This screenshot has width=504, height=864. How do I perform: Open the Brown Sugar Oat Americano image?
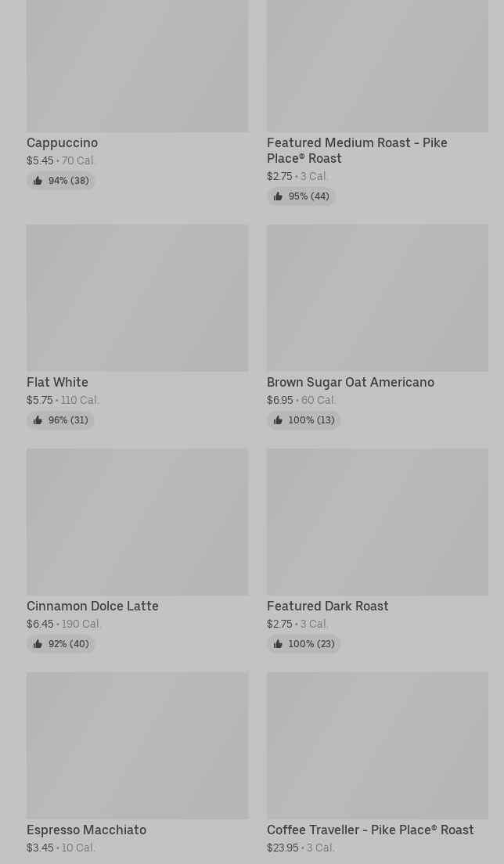coord(377,297)
